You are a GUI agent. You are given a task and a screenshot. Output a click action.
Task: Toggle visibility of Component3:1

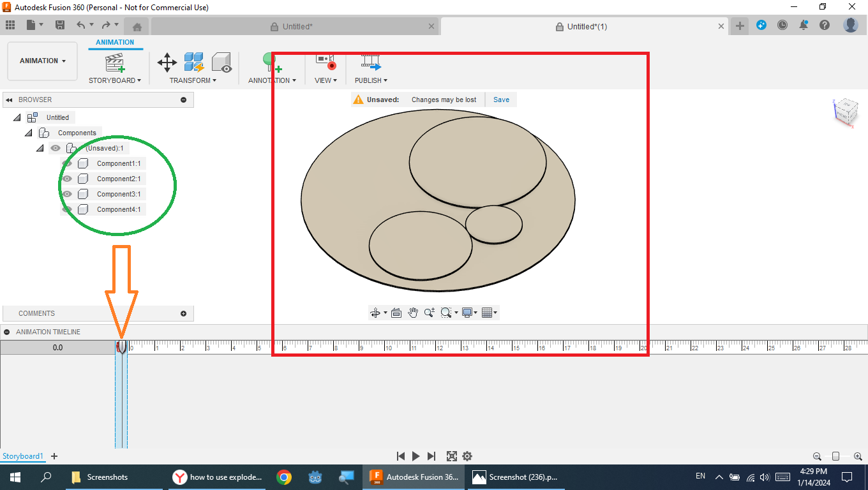coord(66,194)
